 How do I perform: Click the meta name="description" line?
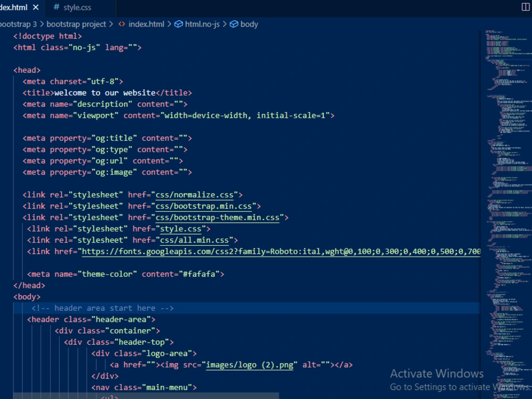click(105, 104)
